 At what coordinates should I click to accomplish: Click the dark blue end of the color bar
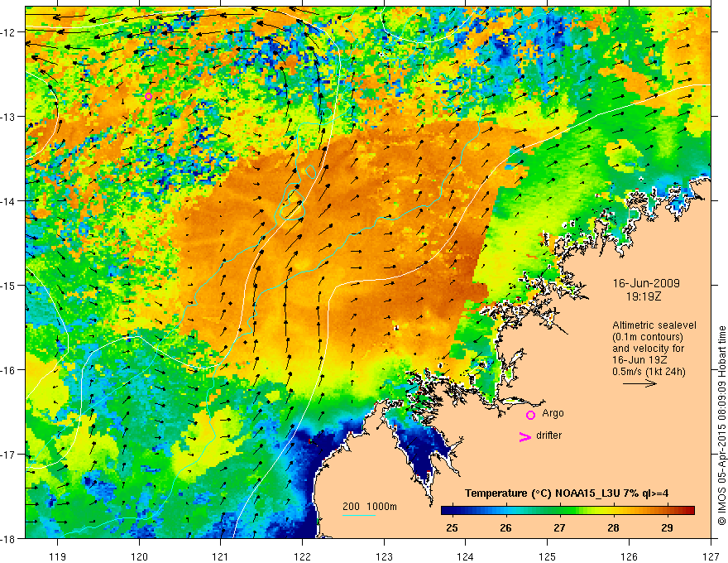click(446, 510)
